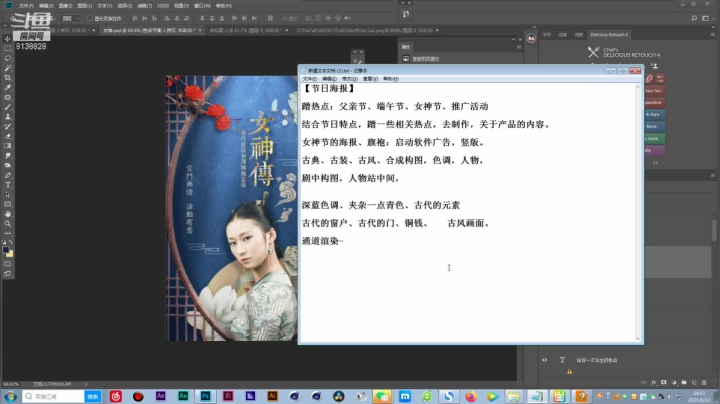This screenshot has height=404, width=720.
Task: Select the Horizontal Type tool
Action: [x=7, y=185]
